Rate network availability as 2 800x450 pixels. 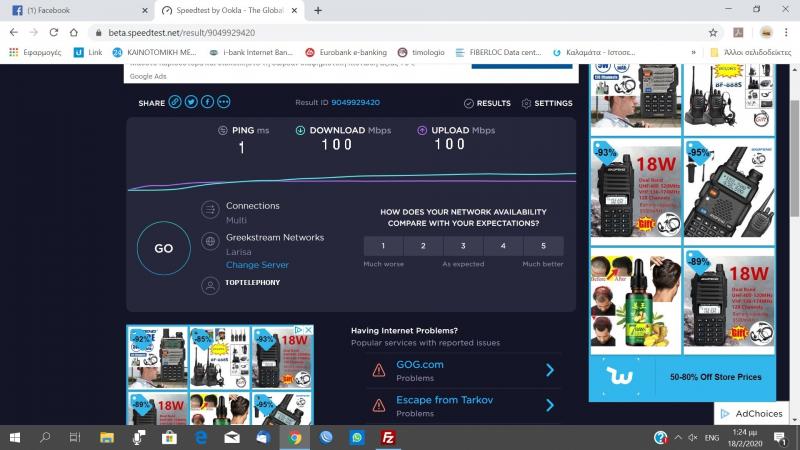point(423,246)
